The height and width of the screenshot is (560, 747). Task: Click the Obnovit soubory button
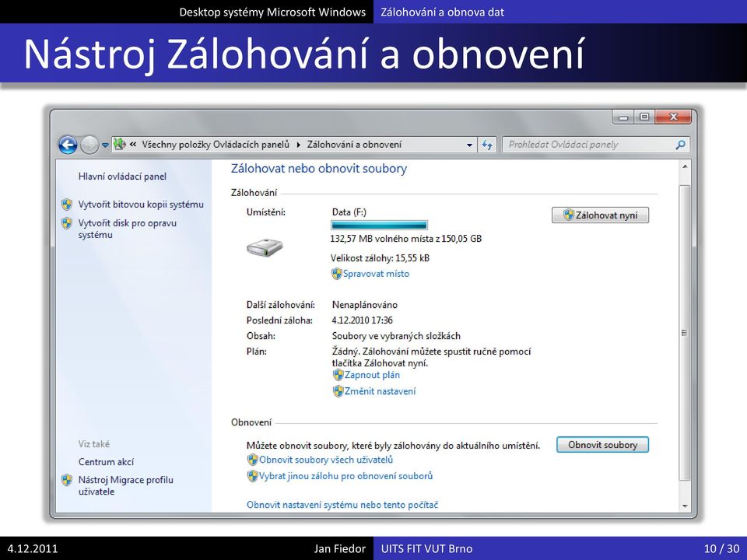tap(602, 445)
